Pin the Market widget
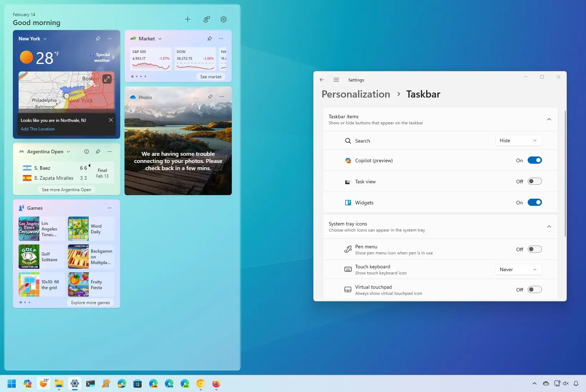Image resolution: width=586 pixels, height=392 pixels. [209, 39]
